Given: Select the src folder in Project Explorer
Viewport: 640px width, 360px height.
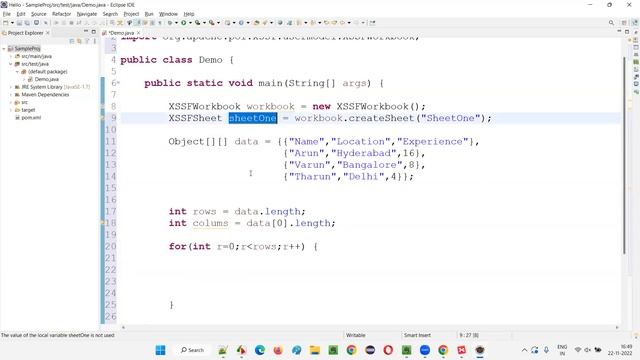Looking at the screenshot, I should [x=24, y=102].
